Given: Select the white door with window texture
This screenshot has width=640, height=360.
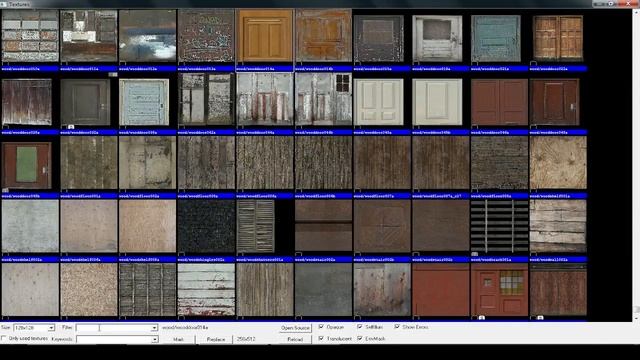Looking at the screenshot, I should tap(437, 38).
